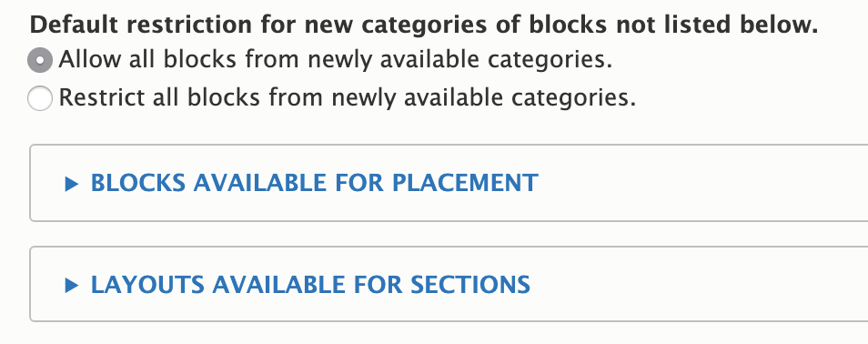Click the 'Allow all blocks from newly available categories' label

336,59
